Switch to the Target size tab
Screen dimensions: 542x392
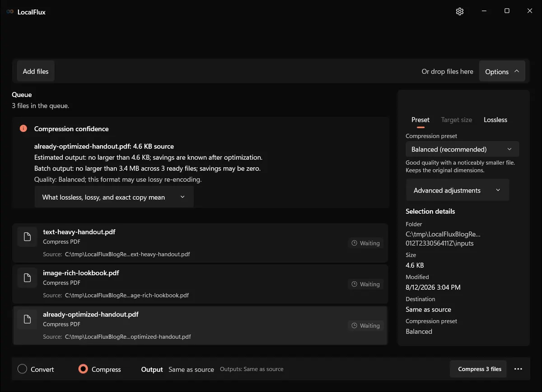click(457, 120)
